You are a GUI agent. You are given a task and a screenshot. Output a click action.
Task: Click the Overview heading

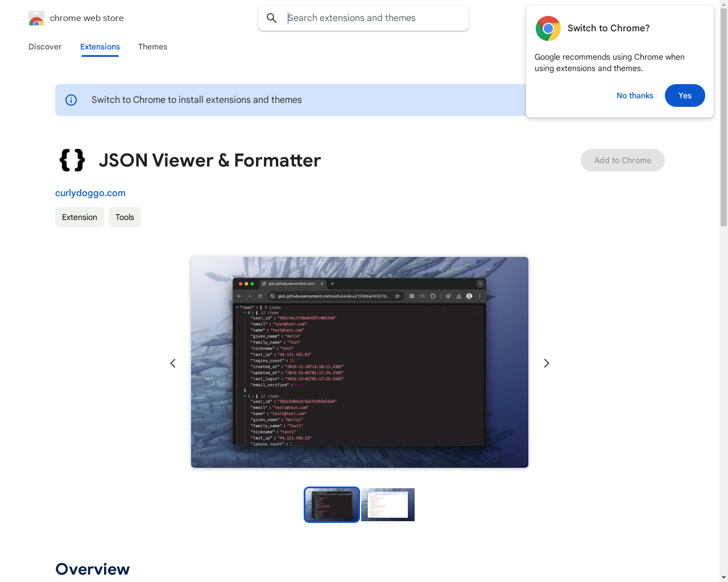(93, 569)
